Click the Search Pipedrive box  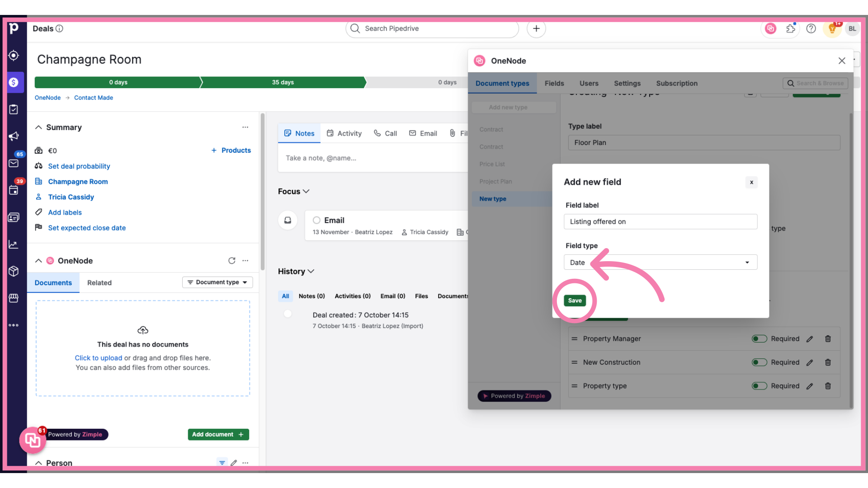[432, 28]
